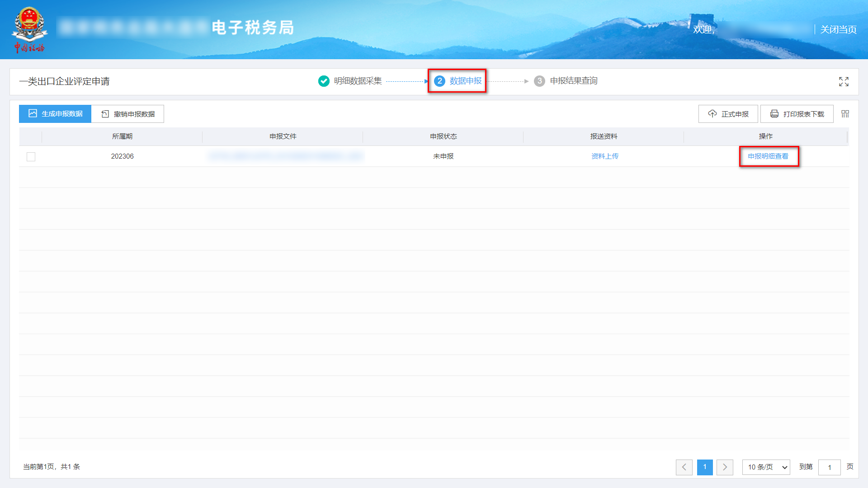
Task: Click the chart icon on 生成申报数据 button
Action: (x=32, y=113)
